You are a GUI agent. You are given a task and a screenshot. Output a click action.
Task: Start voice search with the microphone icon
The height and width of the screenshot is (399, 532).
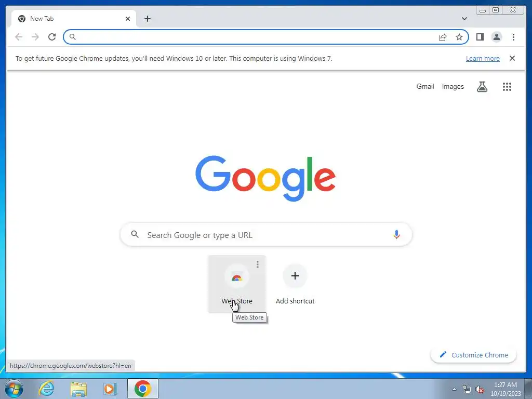pyautogui.click(x=396, y=234)
